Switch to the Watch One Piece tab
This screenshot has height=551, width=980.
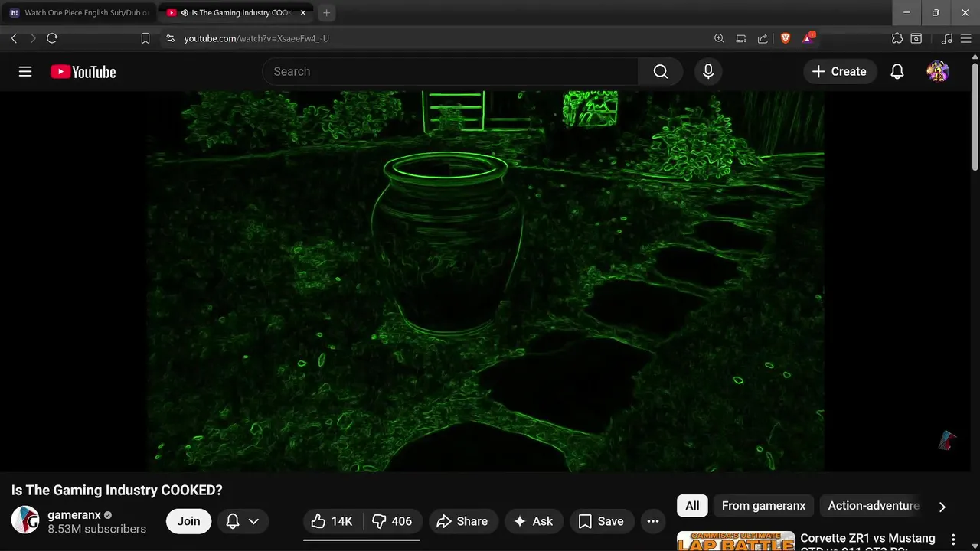(80, 13)
